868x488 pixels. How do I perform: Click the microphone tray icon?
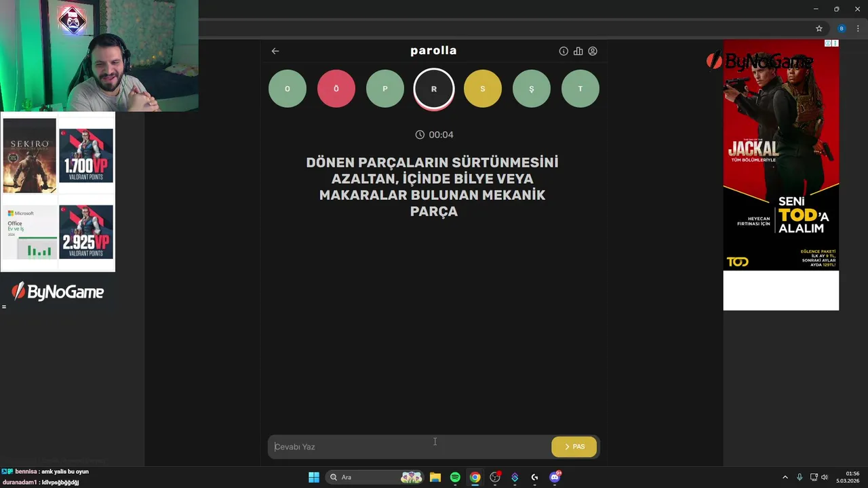(x=800, y=477)
